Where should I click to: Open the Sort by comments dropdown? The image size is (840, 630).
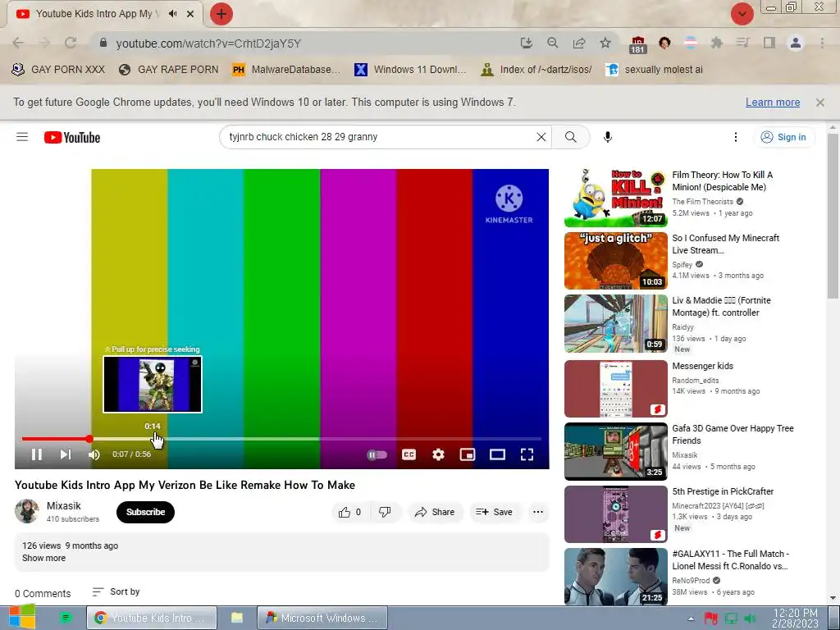(x=116, y=592)
